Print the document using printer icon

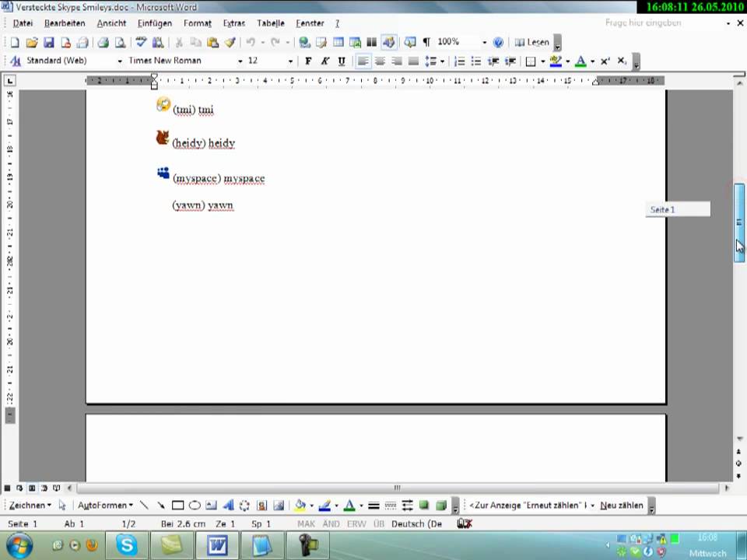pos(103,42)
